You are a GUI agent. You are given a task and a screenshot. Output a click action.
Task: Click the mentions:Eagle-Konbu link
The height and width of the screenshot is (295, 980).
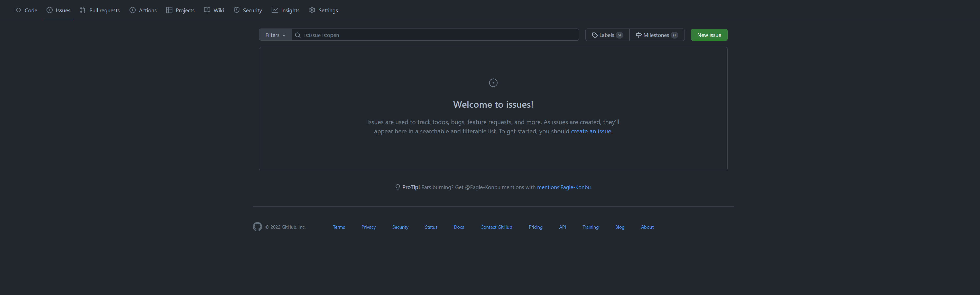click(x=563, y=187)
